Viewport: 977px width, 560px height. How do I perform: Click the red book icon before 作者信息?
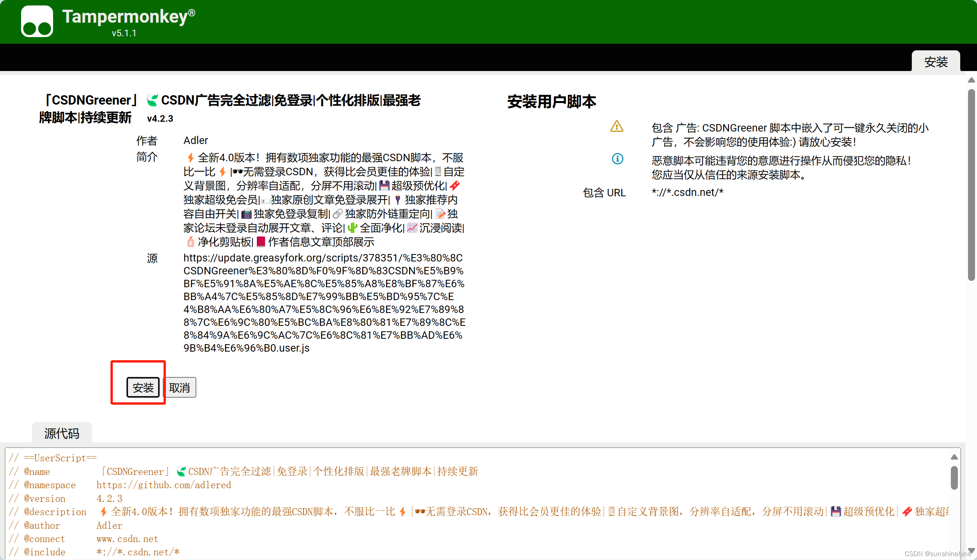[x=261, y=242]
